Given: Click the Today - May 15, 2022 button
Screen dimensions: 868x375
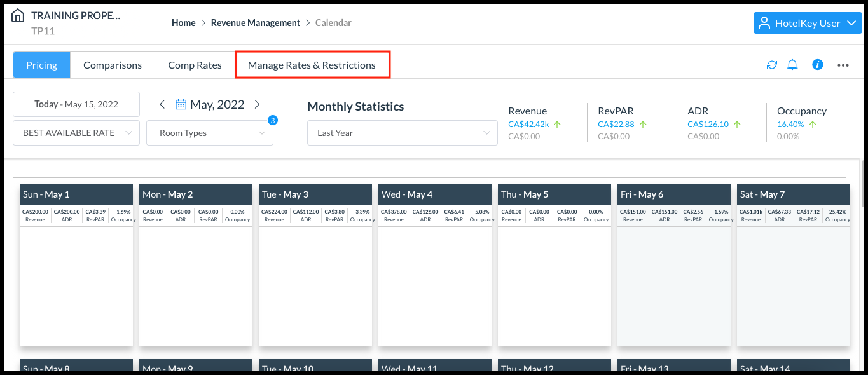Looking at the screenshot, I should [76, 104].
